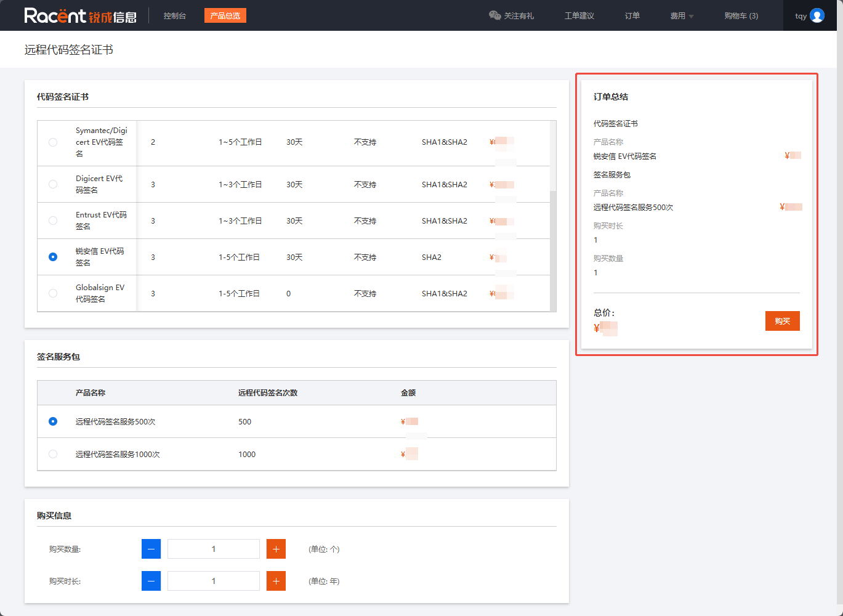Open the 控制台 menu item
Image resolution: width=843 pixels, height=616 pixels.
175,16
